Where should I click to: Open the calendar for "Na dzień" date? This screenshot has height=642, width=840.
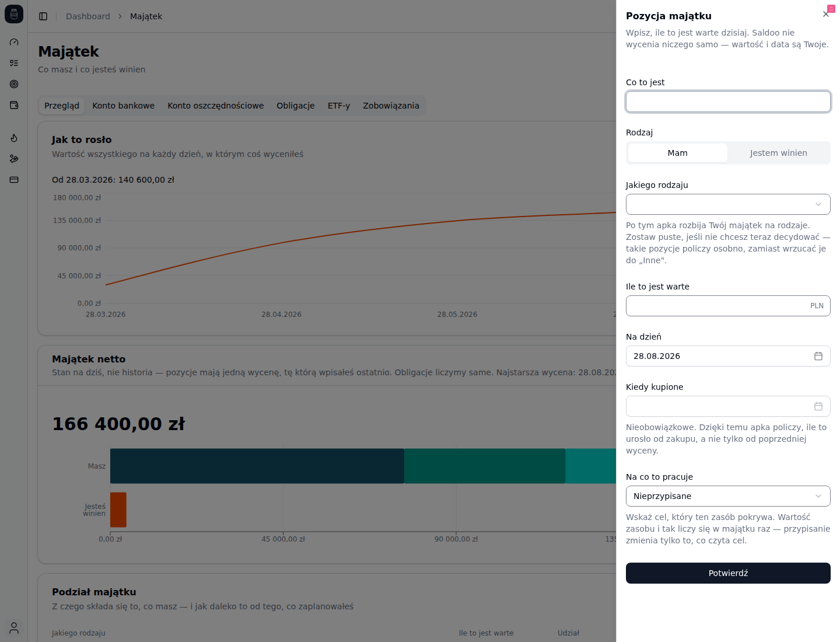tap(818, 356)
